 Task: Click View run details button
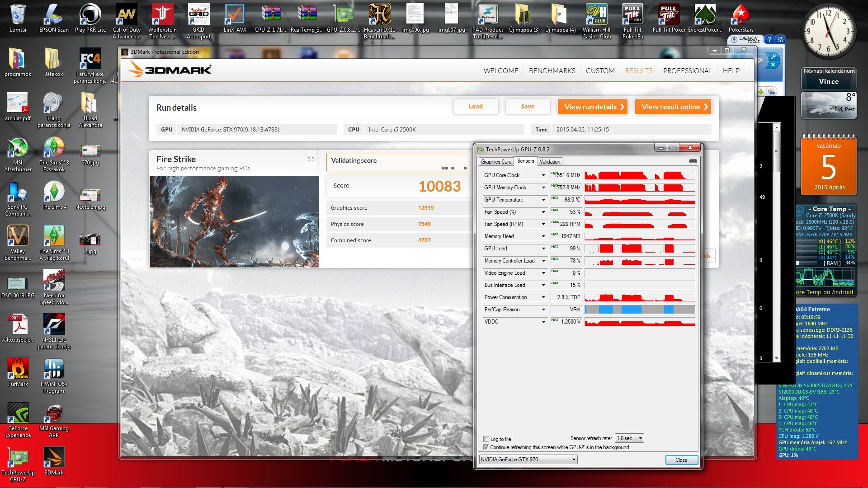593,107
